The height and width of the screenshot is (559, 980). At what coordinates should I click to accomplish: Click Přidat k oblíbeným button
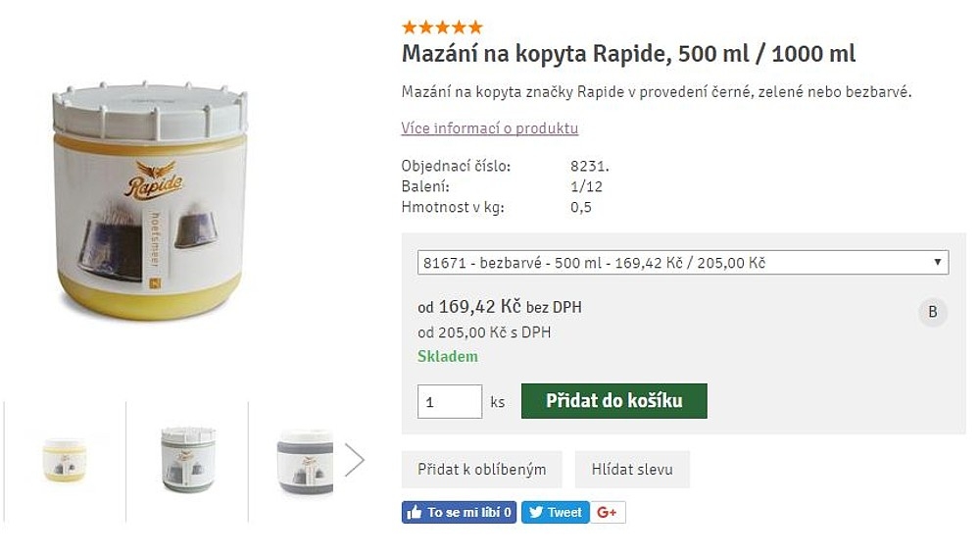pyautogui.click(x=481, y=470)
